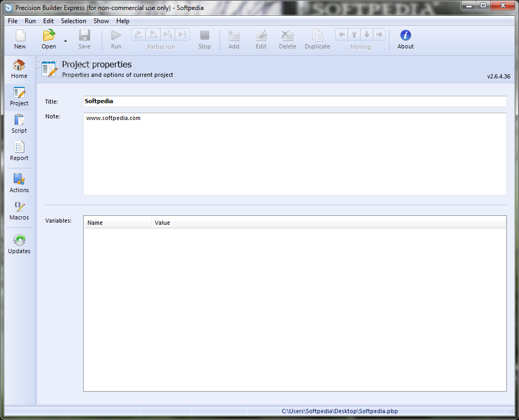This screenshot has width=519, height=420.
Task: Click the first Partial run icon
Action: click(138, 34)
